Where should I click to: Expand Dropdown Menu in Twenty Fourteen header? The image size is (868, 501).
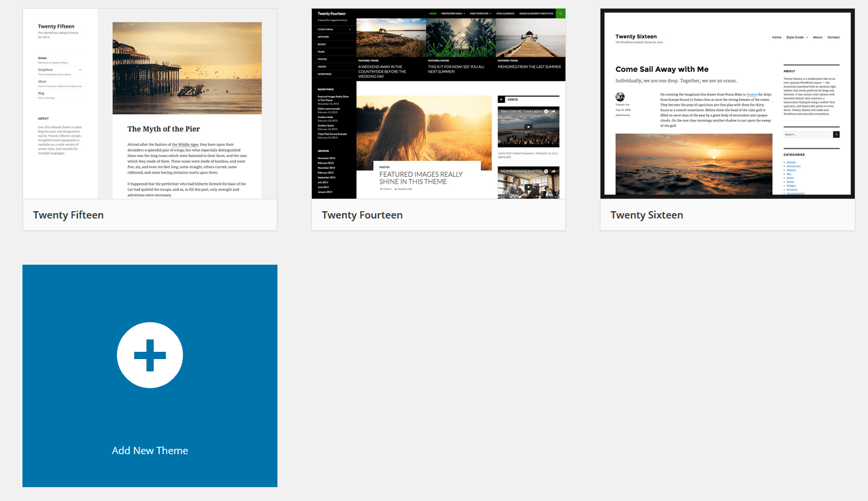(x=454, y=13)
